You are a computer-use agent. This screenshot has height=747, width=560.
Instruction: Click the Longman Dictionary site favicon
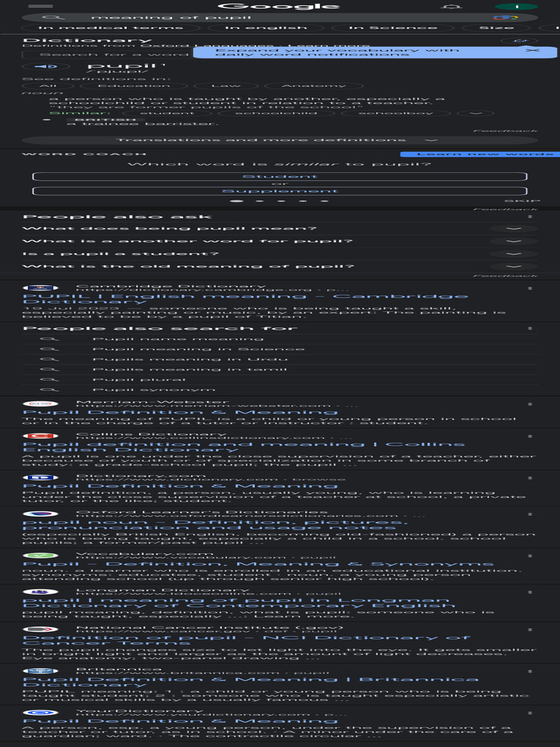41,592
